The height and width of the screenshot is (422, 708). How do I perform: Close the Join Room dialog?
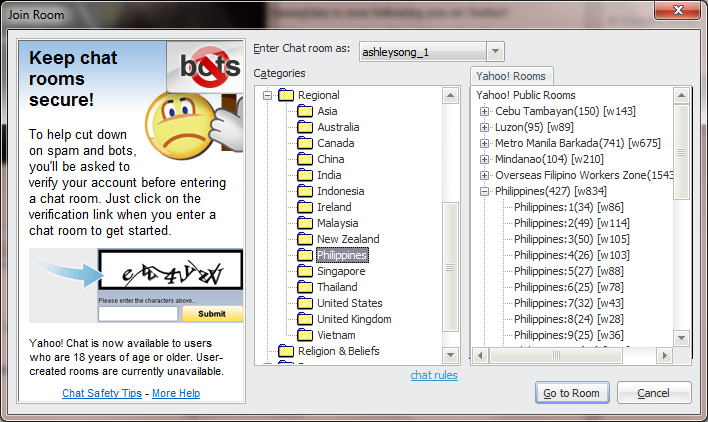pyautogui.click(x=678, y=10)
